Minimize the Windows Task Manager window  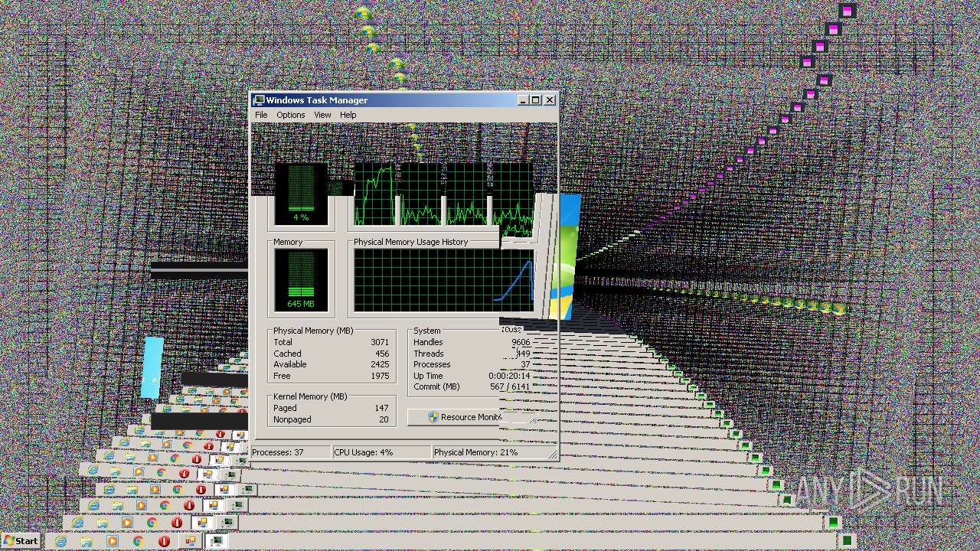(x=523, y=100)
